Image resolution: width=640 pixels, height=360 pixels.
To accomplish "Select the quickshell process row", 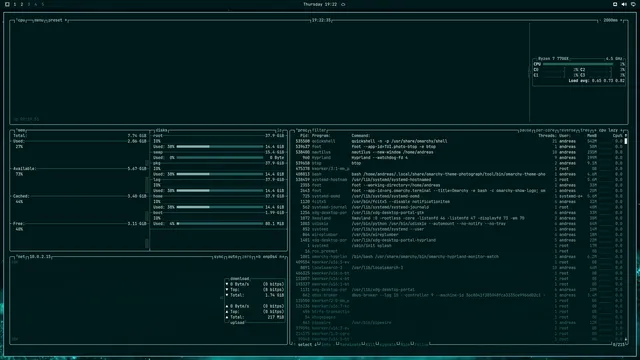I will tap(459, 141).
